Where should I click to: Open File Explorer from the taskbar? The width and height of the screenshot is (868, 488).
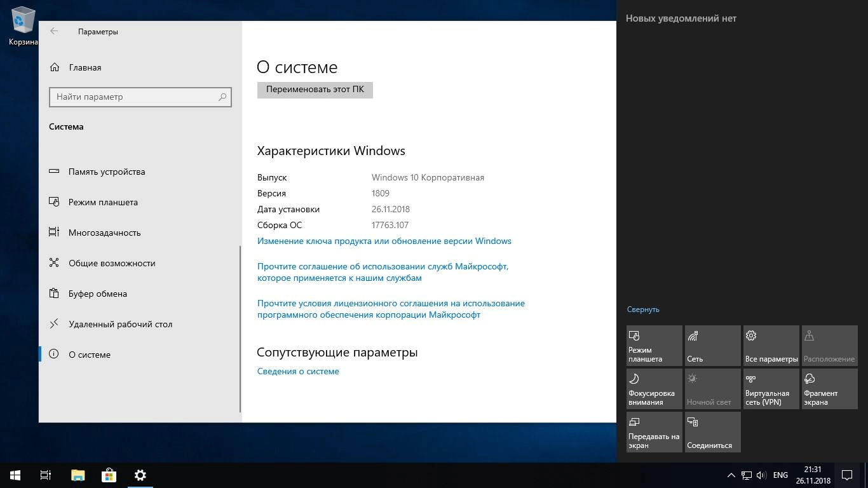(78, 475)
